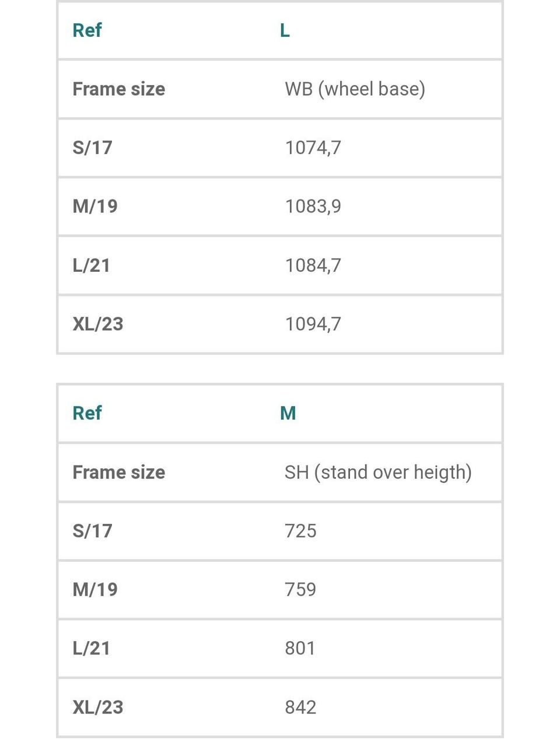Click the 801 stand over value
This screenshot has width=560, height=749.
pos(300,649)
